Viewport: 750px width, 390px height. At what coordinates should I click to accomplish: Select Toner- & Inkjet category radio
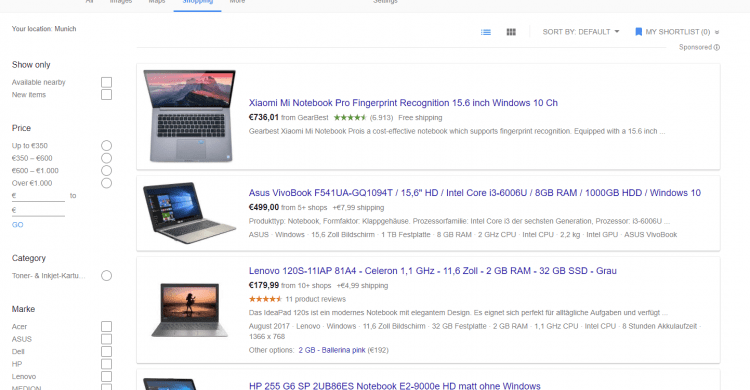point(106,276)
